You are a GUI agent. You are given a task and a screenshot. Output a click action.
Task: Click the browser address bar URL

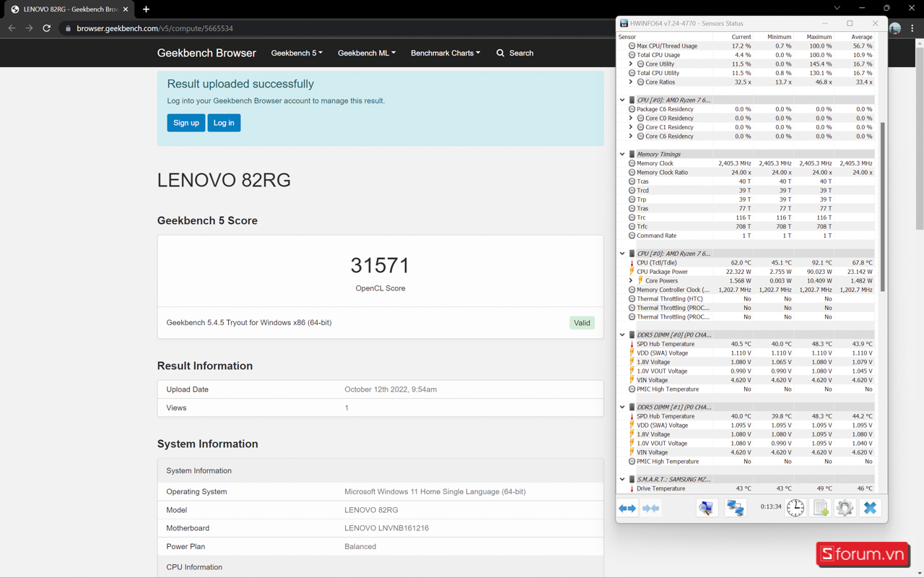pos(154,28)
